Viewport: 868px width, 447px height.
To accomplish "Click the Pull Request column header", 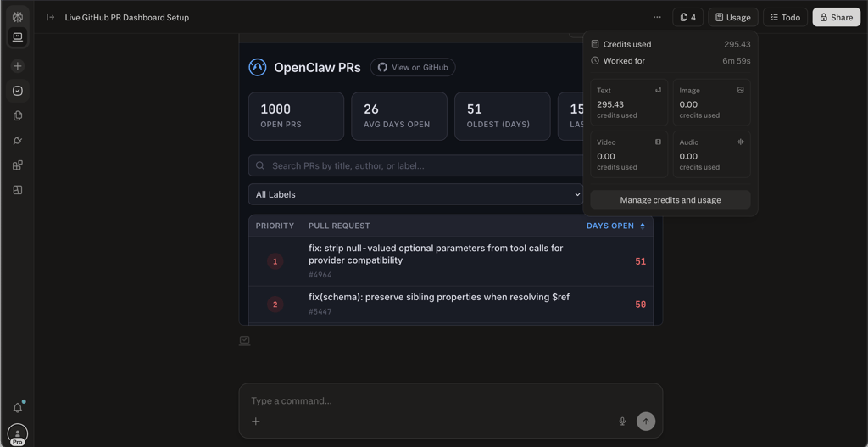I will pyautogui.click(x=339, y=226).
